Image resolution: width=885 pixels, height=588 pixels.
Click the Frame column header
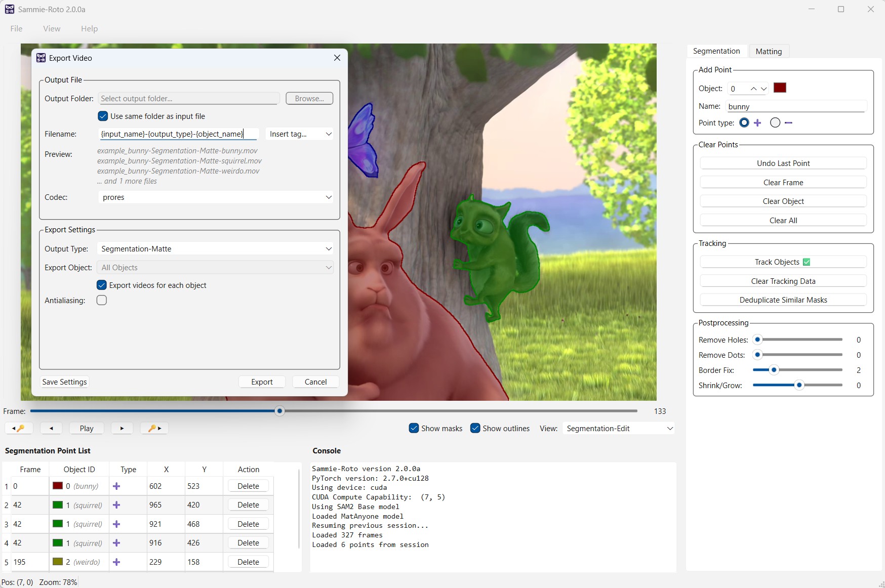click(30, 469)
